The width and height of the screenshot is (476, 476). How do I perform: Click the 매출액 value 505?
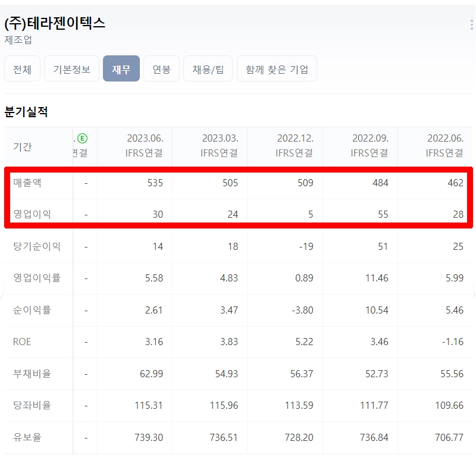(230, 183)
